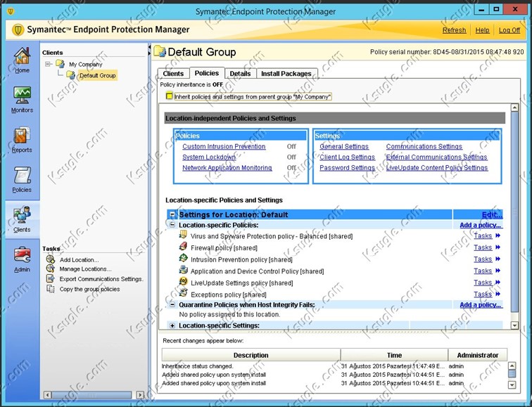Sort by the Time column header
Screen dimensions: 532x407
[394, 355]
